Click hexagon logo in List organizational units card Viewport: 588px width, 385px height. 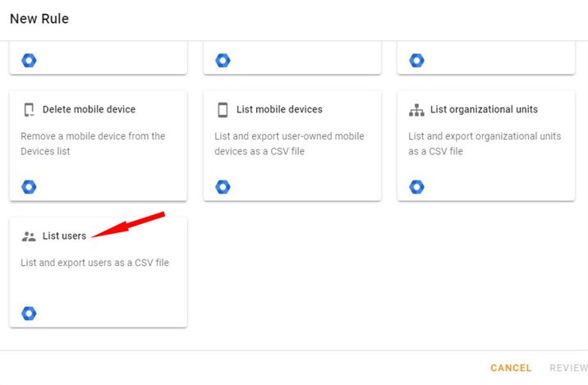[x=416, y=186]
